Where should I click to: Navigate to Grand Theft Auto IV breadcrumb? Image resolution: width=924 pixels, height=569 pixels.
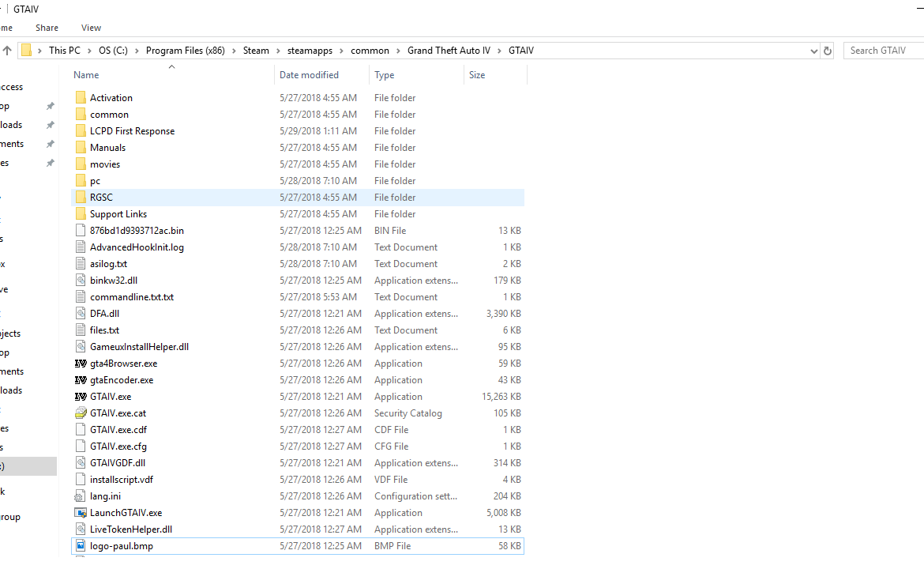(449, 51)
